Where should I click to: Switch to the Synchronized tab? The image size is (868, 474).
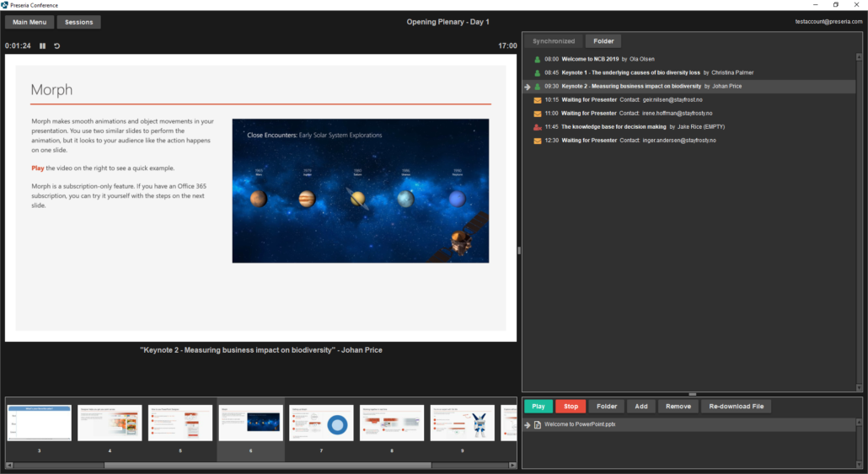(x=554, y=41)
